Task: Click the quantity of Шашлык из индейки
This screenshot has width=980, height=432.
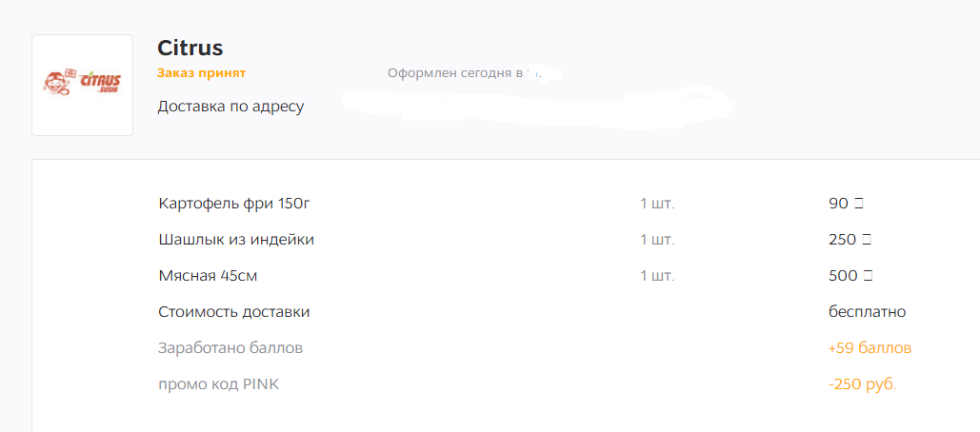Action: point(657,240)
